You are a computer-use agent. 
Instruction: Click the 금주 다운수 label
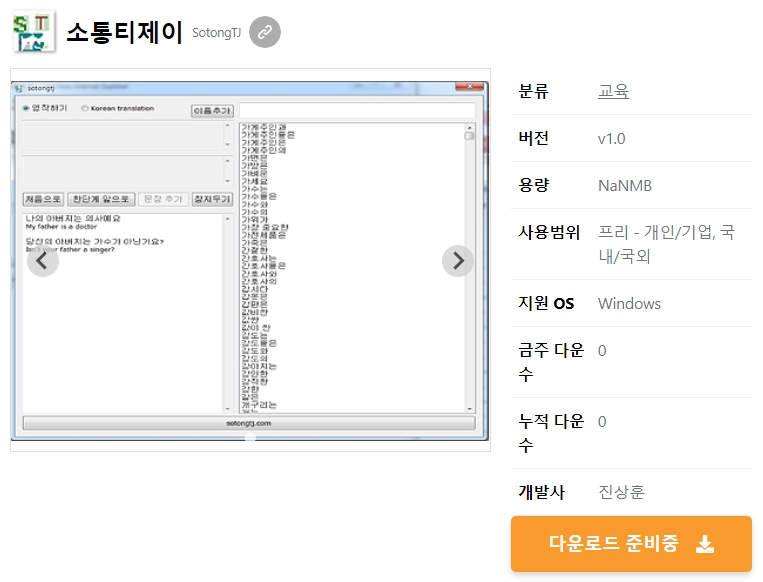tap(551, 362)
